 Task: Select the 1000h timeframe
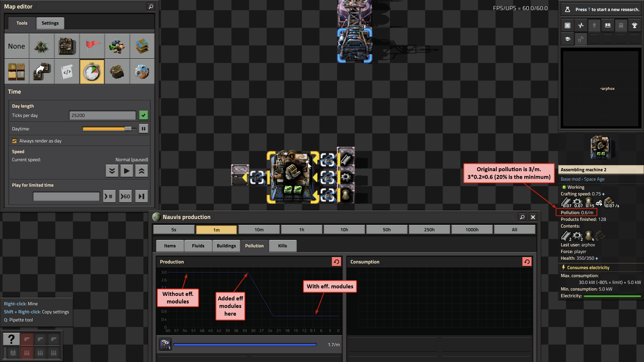pyautogui.click(x=472, y=230)
